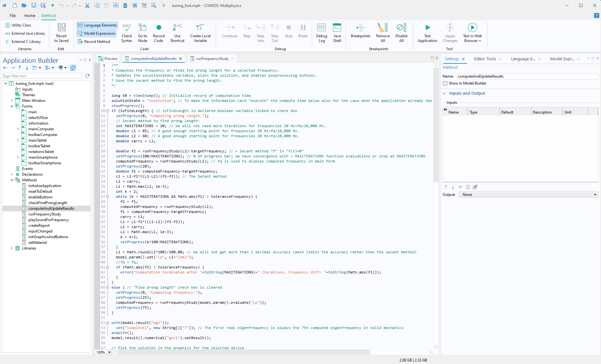Click the Breakpoints icon in ribbon
Image resolution: width=601 pixels, height=364 pixels.
pos(360,28)
